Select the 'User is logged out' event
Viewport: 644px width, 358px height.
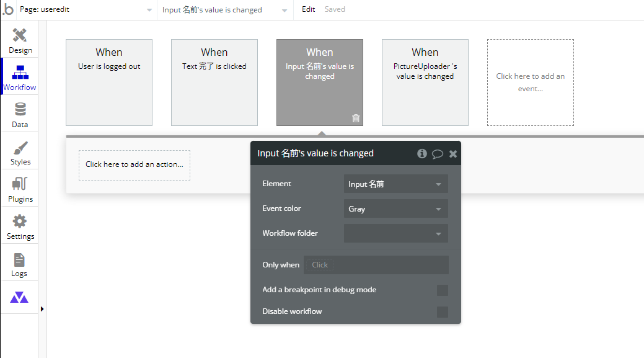coord(109,83)
